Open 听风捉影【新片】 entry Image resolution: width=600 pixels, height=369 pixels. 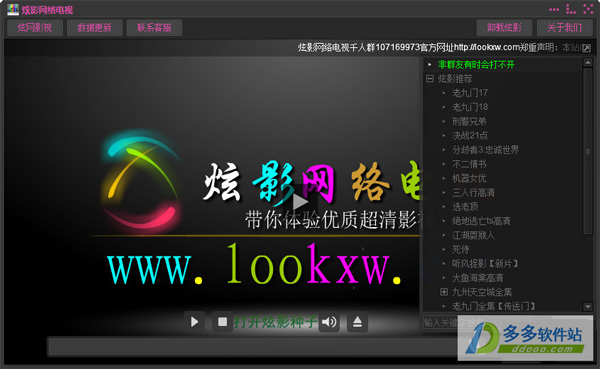pos(485,264)
